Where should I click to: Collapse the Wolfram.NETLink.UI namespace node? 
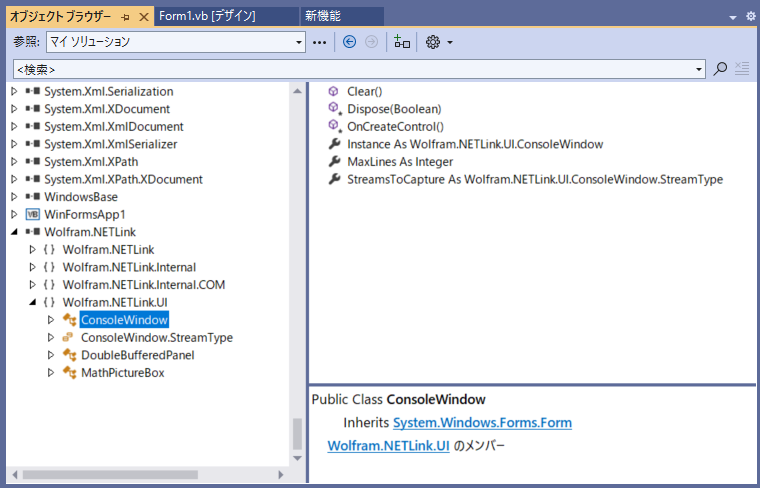[32, 302]
